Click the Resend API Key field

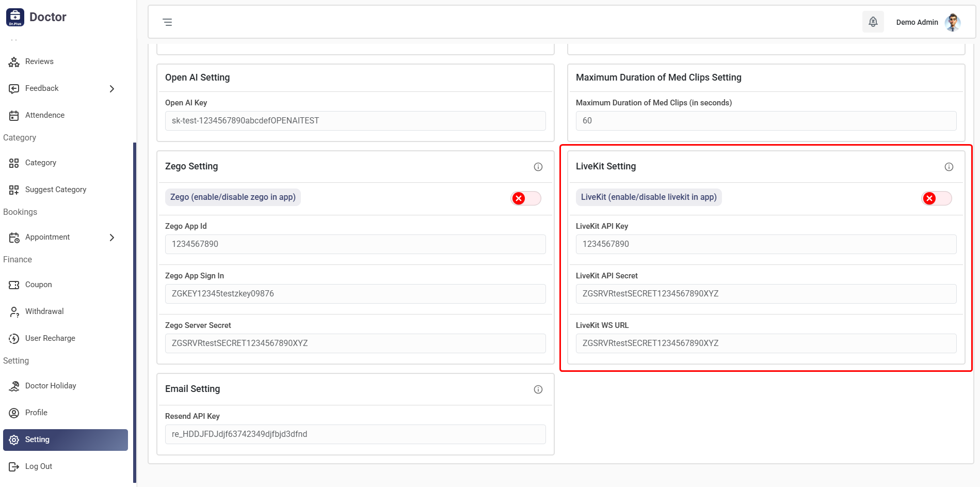pyautogui.click(x=355, y=434)
